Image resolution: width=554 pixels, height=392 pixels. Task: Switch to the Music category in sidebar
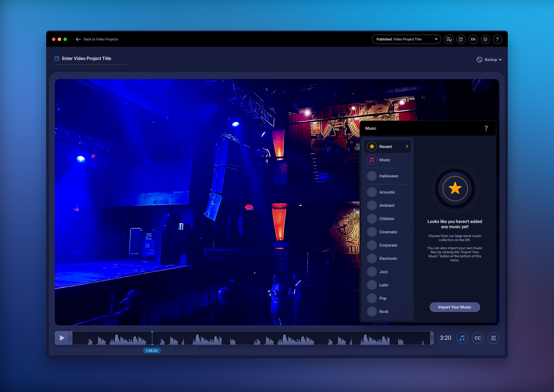[384, 159]
